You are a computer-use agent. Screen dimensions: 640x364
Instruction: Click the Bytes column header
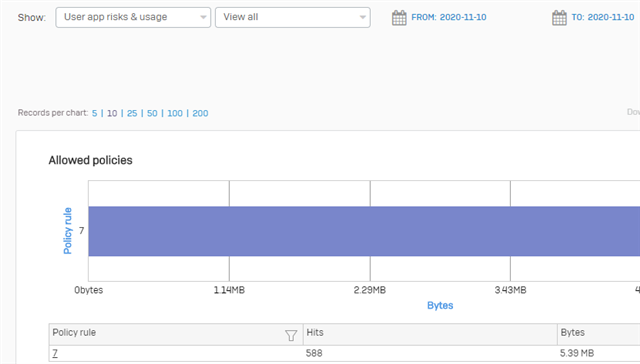pos(598,334)
